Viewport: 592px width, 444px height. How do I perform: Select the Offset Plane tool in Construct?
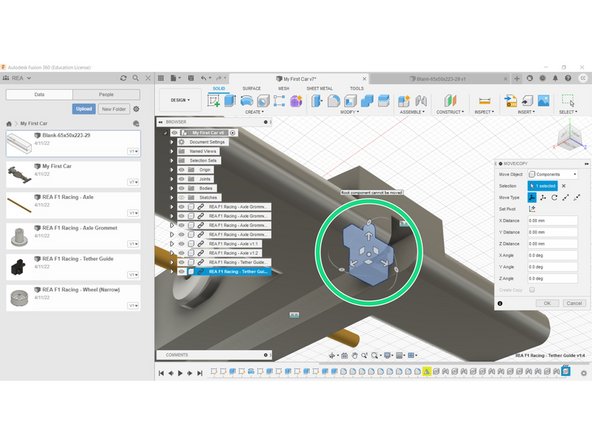click(450, 101)
